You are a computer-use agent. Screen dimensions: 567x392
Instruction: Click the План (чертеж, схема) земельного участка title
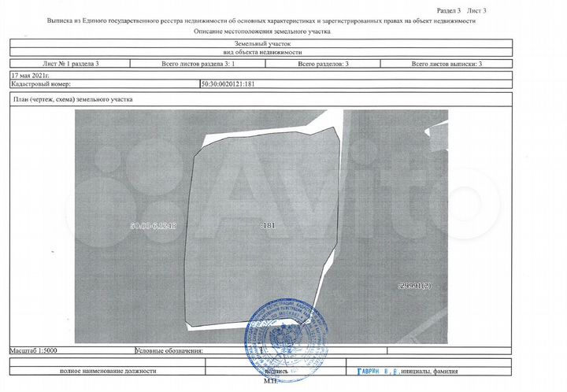pos(72,99)
